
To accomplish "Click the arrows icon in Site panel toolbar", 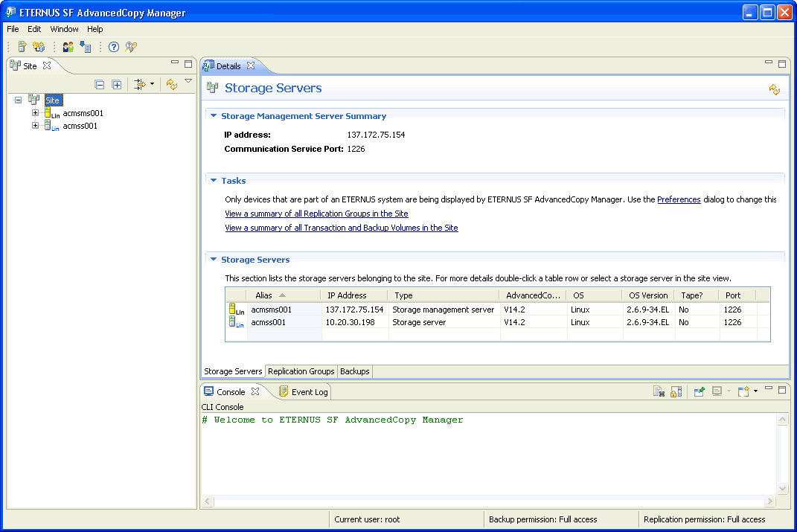I will tap(139, 84).
